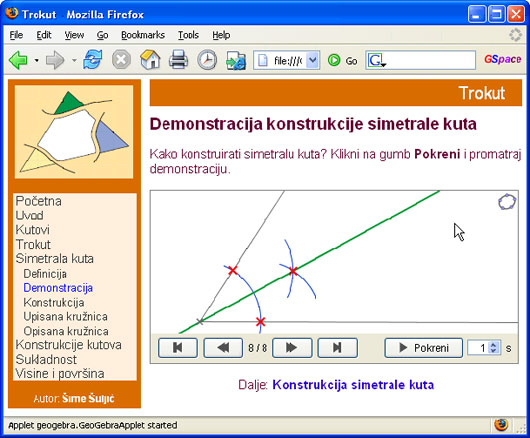Open Back button history dropdown arrow
The width and height of the screenshot is (530, 438).
click(37, 60)
